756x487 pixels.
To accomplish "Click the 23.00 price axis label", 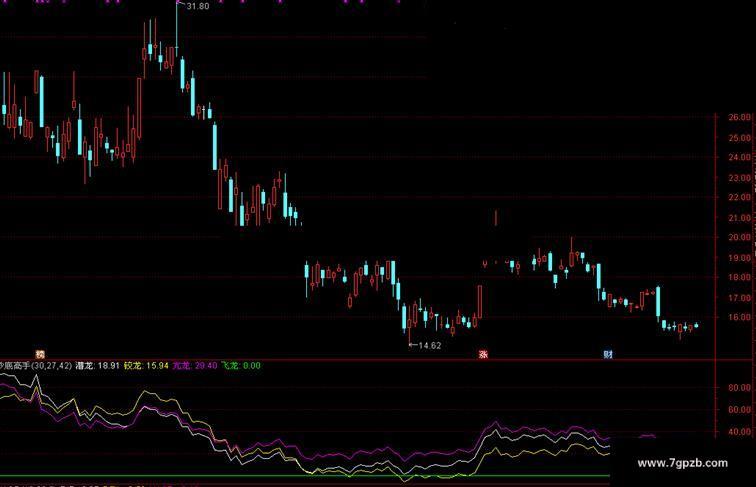I will click(x=740, y=177).
